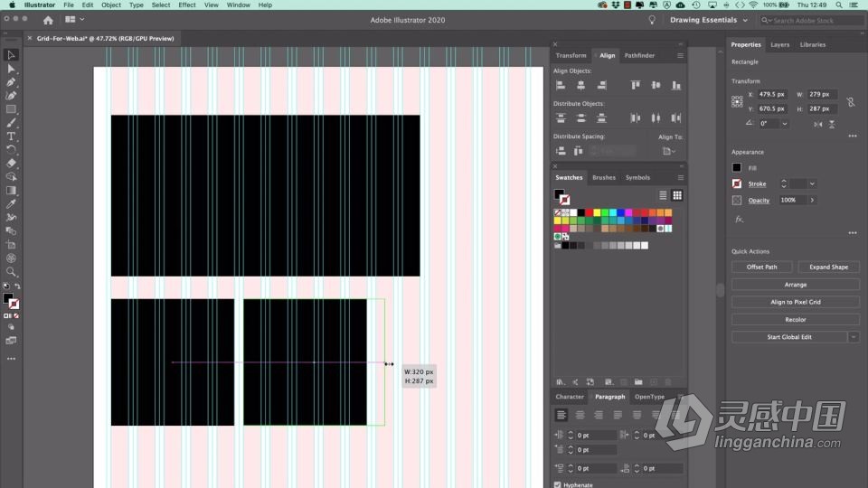The height and width of the screenshot is (488, 868).
Task: Click the Discover lightbulb icon
Action: click(652, 20)
